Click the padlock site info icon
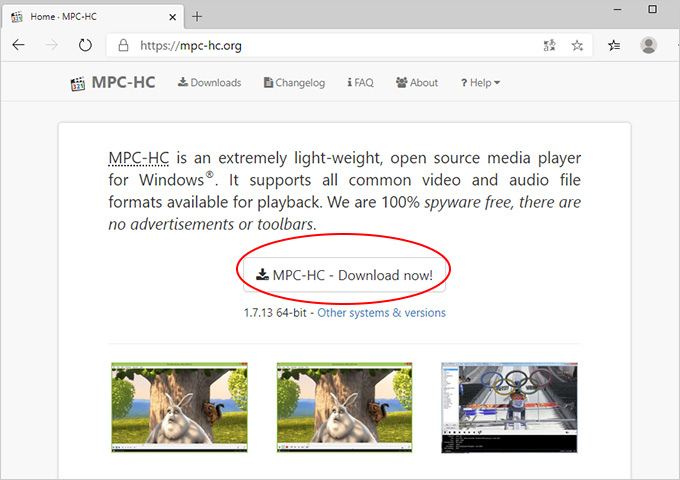Screen dimensions: 680x480 coord(124,45)
